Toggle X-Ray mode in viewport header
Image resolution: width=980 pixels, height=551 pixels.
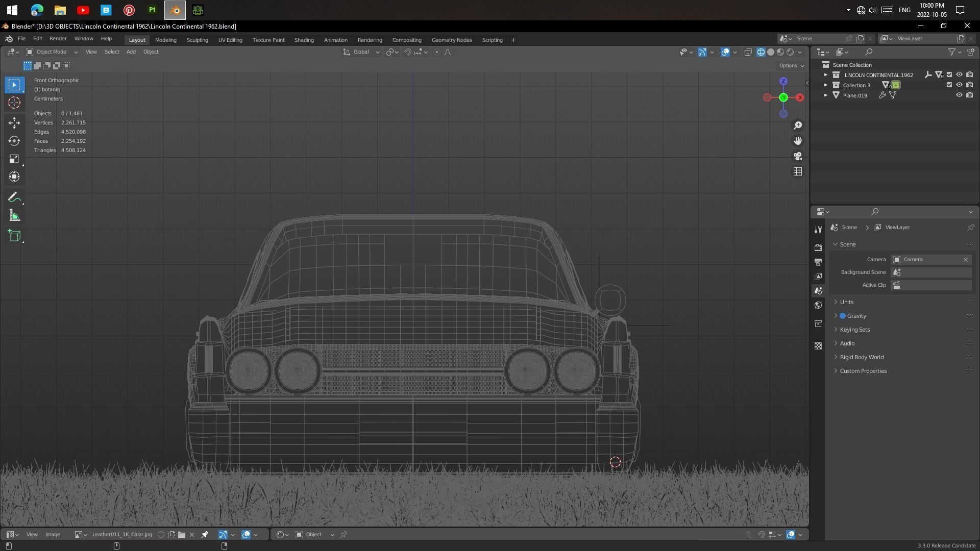click(x=748, y=52)
